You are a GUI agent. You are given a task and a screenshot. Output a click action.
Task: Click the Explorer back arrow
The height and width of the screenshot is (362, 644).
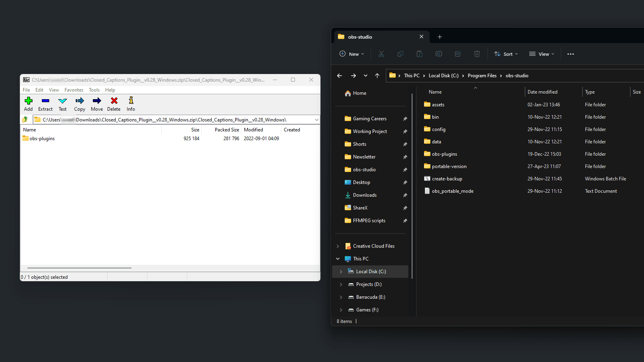pos(340,76)
